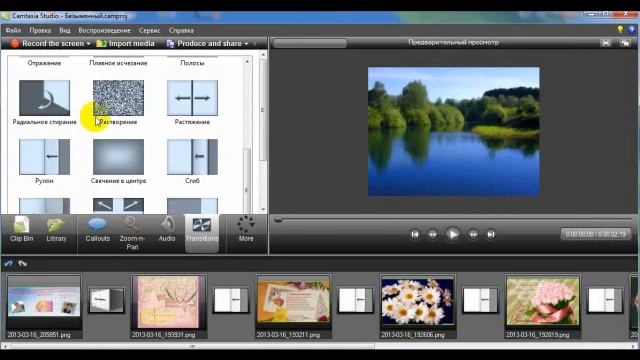
Task: Click the yellow lightbulb tips icon
Action: click(620, 29)
